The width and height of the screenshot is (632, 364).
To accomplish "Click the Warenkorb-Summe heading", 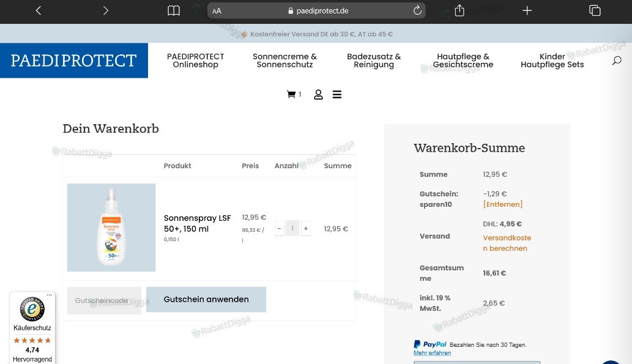I will [x=469, y=148].
